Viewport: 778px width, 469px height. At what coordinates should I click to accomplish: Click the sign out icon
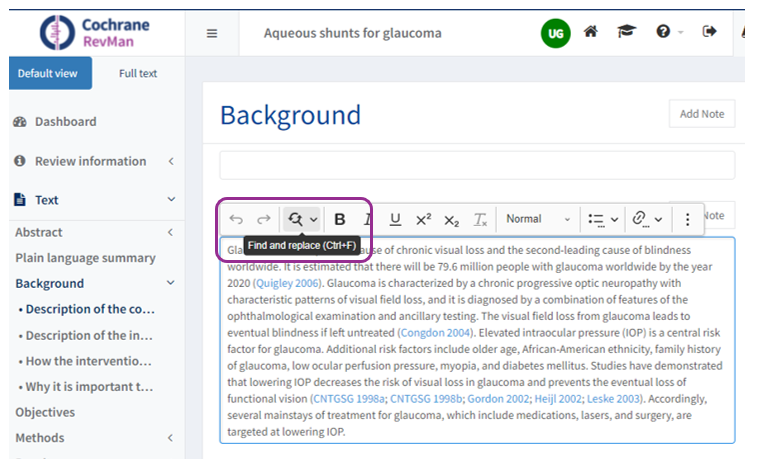(710, 32)
